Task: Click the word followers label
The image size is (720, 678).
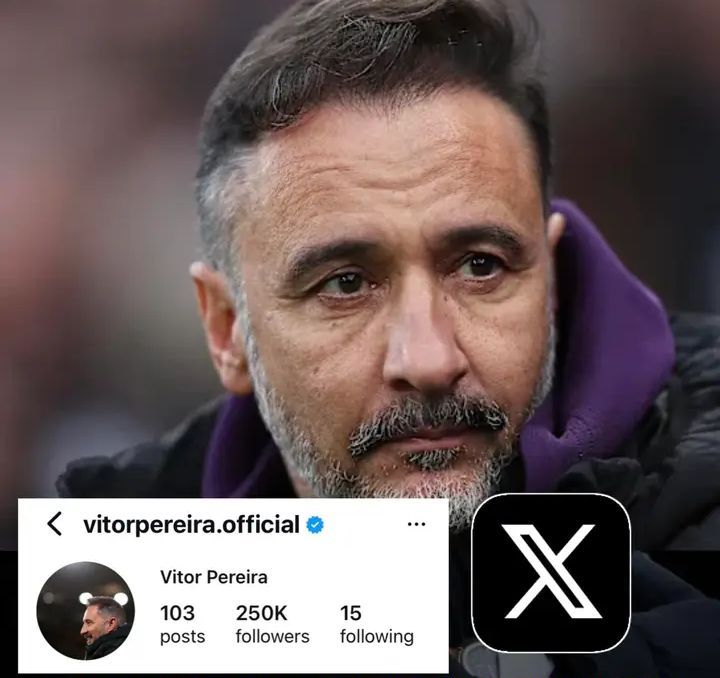Action: point(272,636)
